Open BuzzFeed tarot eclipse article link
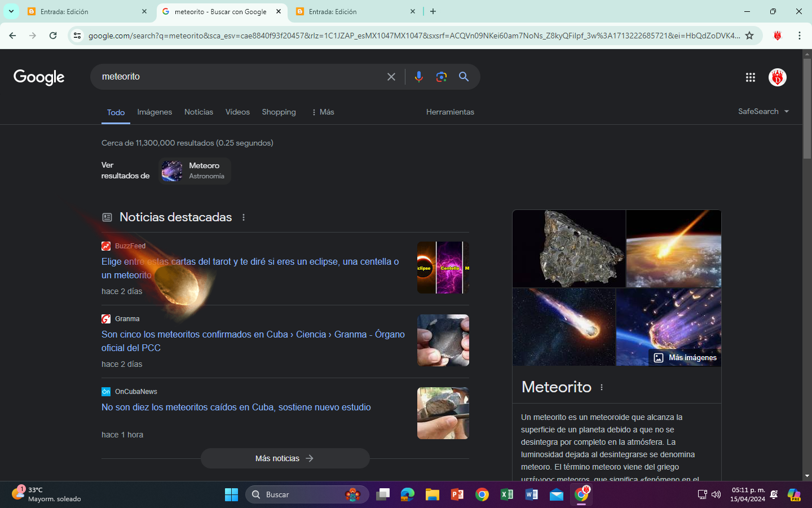Viewport: 812px width, 508px height. pyautogui.click(x=250, y=268)
